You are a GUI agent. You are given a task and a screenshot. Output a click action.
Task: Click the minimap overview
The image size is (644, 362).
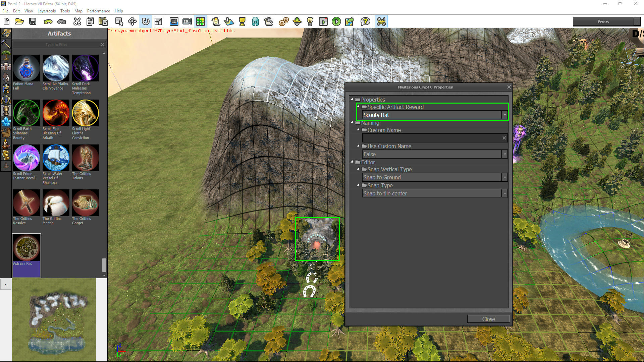(54, 320)
